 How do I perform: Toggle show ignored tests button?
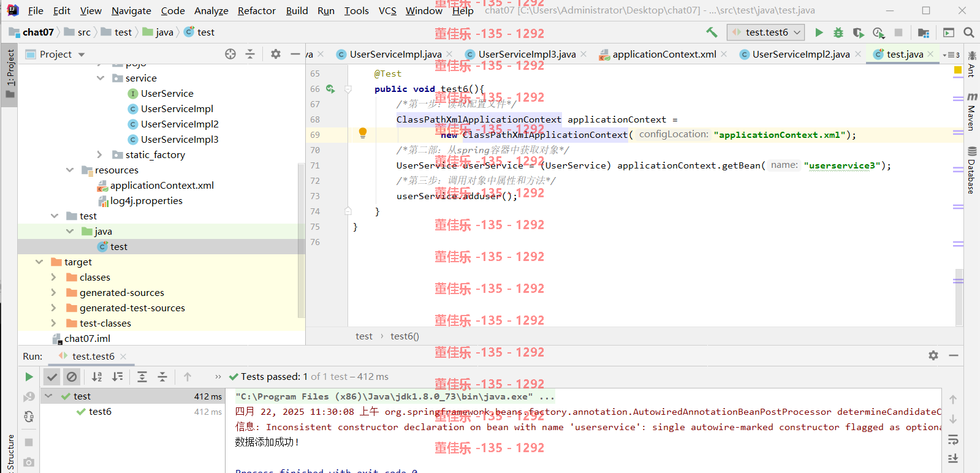(72, 377)
